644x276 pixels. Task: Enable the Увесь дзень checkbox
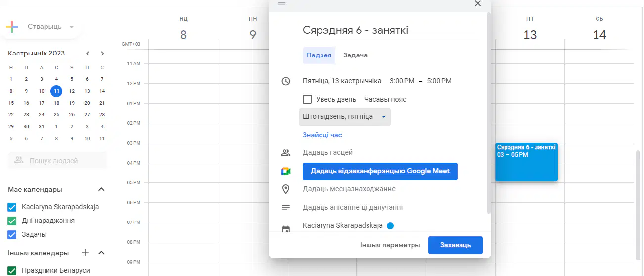click(307, 99)
